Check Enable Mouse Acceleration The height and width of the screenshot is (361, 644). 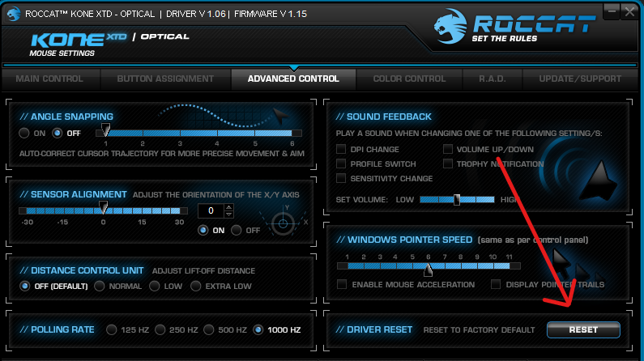[x=342, y=284]
